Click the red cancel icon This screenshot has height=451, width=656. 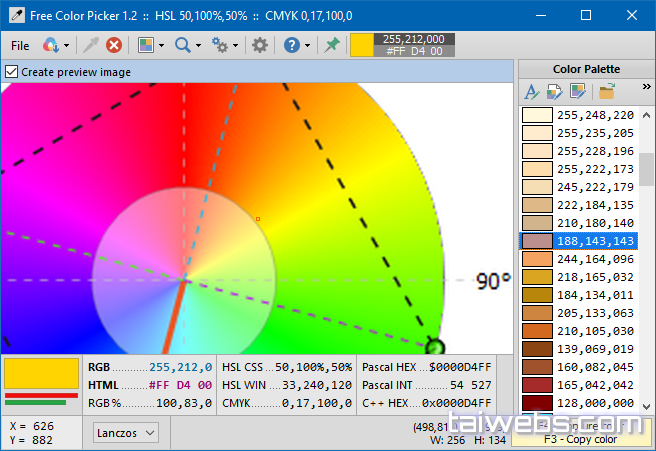(x=114, y=45)
